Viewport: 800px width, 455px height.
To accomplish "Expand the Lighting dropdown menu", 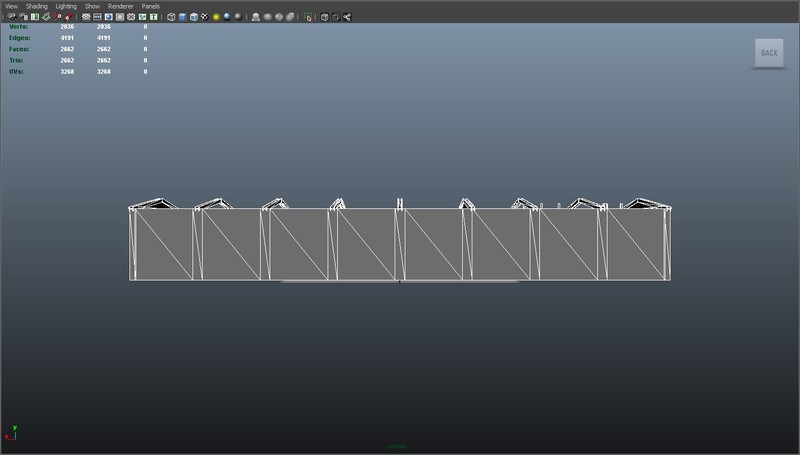I will (x=66, y=6).
